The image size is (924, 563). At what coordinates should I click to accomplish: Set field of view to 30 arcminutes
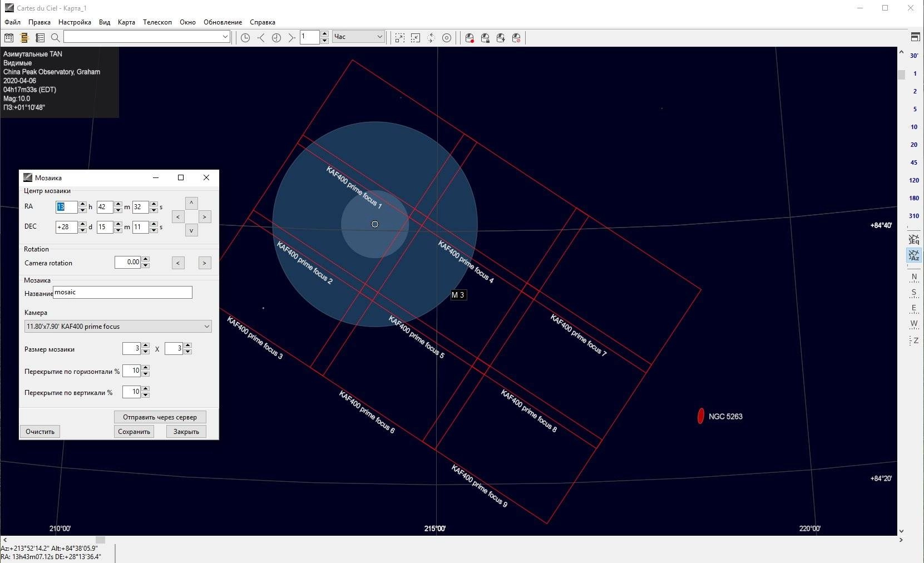[914, 56]
